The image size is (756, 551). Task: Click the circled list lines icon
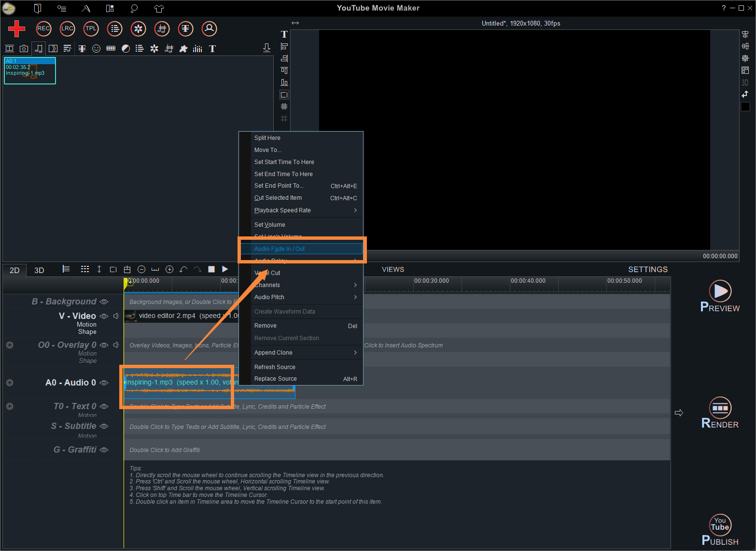coord(114,28)
